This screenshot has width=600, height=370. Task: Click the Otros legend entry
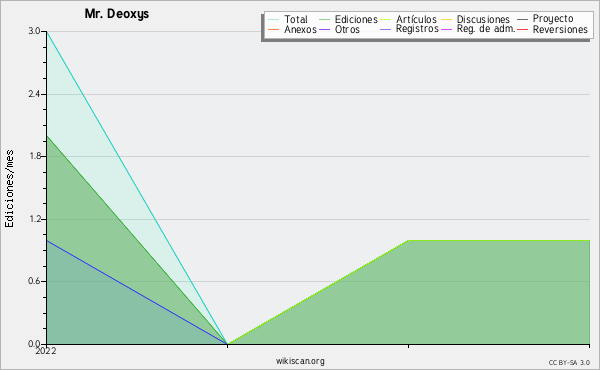(x=339, y=29)
